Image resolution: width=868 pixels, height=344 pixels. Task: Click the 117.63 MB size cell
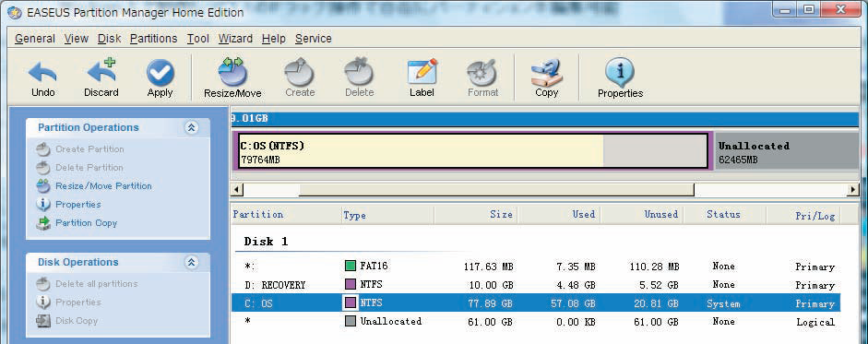pos(488,267)
